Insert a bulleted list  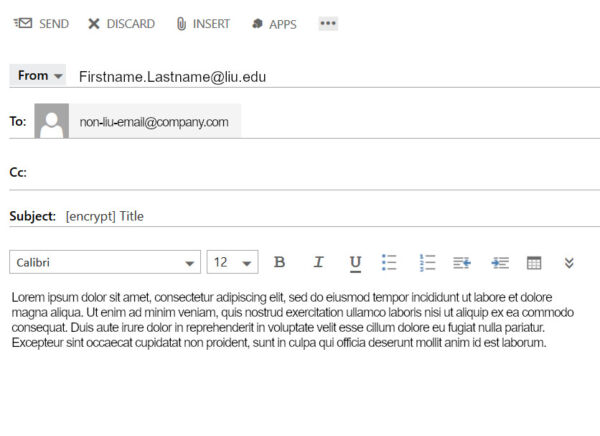click(390, 262)
